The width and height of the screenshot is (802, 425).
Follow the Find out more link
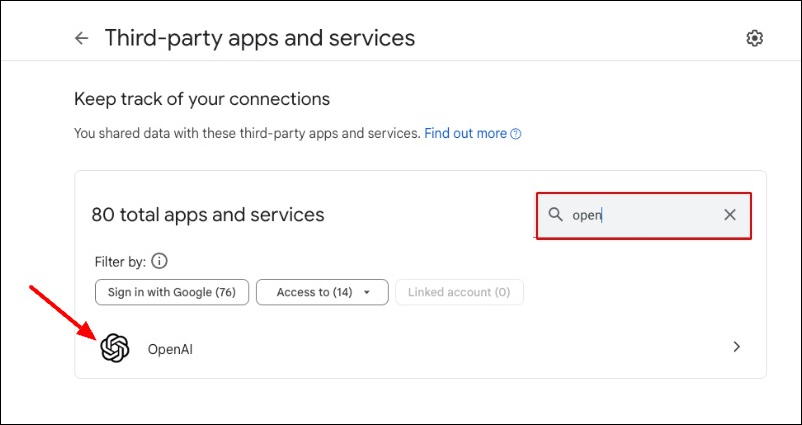coord(465,133)
